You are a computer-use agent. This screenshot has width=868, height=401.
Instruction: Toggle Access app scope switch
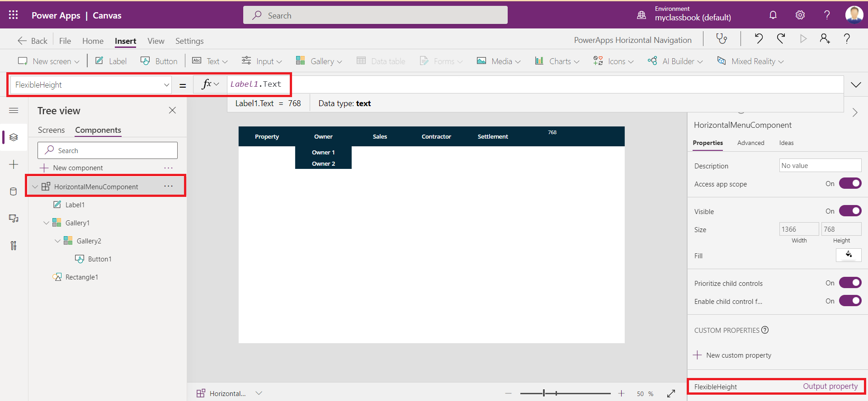pos(850,183)
